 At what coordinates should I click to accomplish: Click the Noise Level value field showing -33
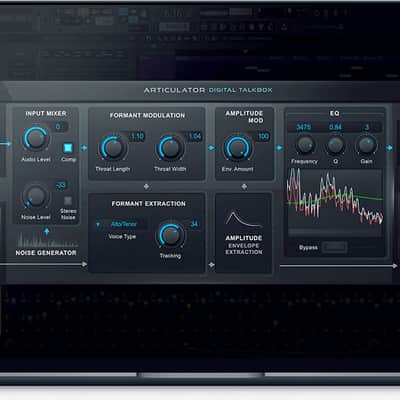61,185
